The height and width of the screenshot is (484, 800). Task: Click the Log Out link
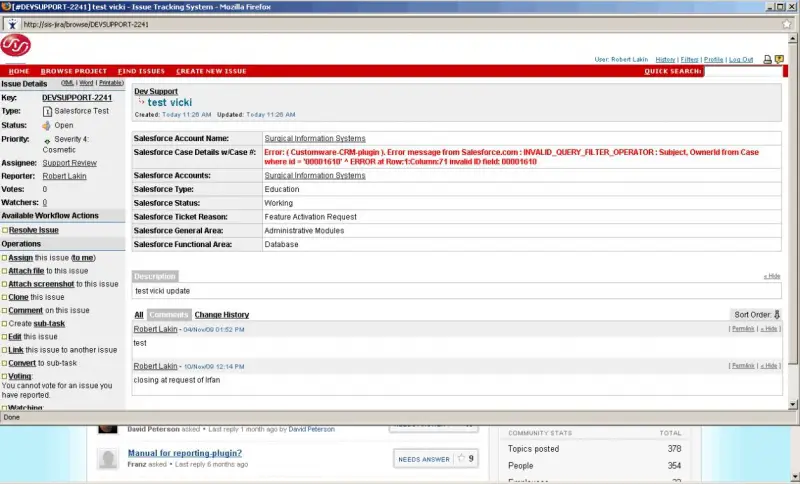(741, 60)
